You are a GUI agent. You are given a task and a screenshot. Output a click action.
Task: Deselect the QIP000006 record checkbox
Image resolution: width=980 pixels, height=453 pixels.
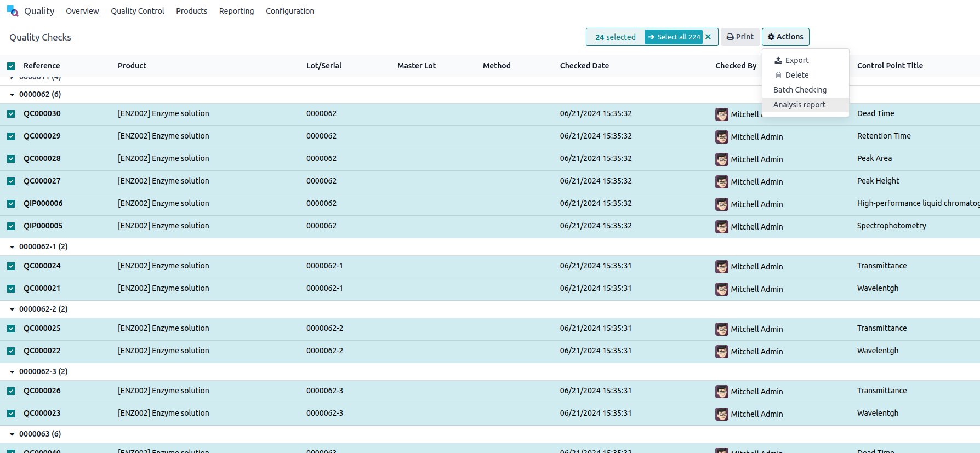tap(11, 204)
